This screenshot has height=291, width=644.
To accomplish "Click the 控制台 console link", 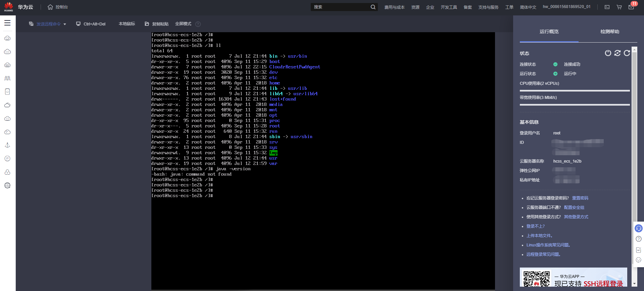I will (62, 7).
